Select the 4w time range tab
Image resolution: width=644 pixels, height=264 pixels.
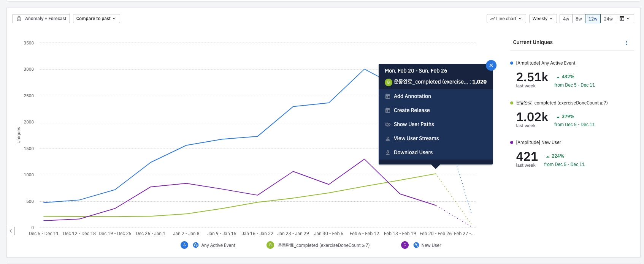pos(566,19)
